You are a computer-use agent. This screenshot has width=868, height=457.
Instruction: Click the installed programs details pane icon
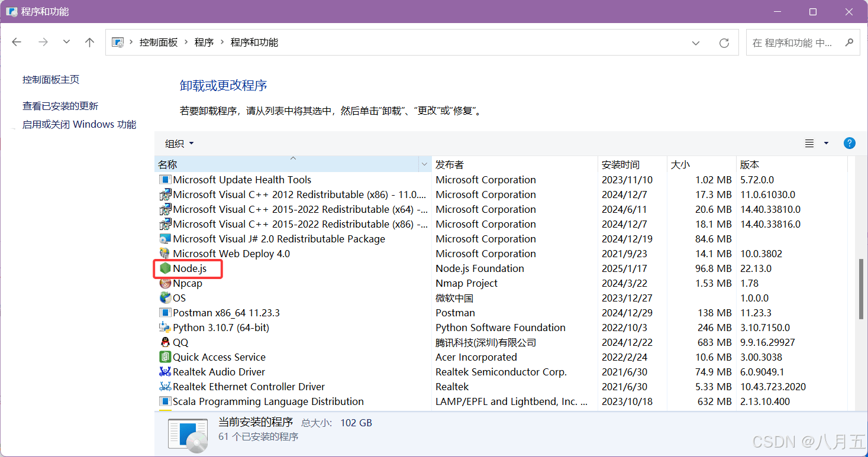(188, 435)
